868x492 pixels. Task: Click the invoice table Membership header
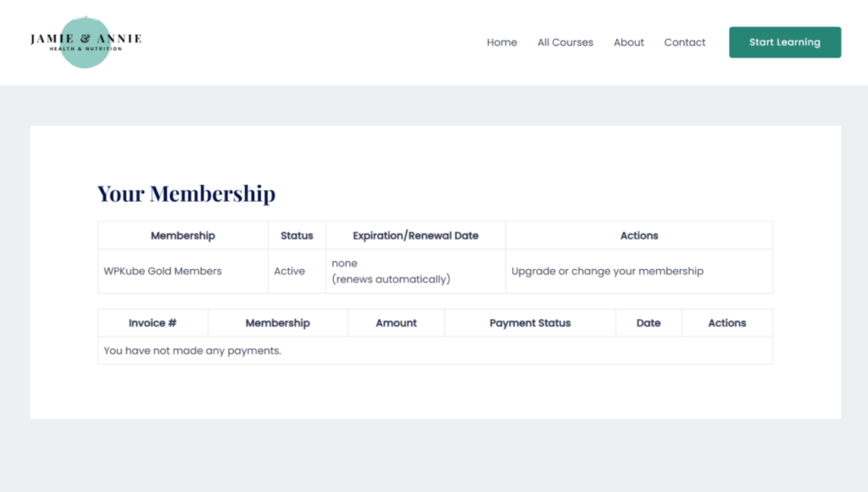[277, 323]
